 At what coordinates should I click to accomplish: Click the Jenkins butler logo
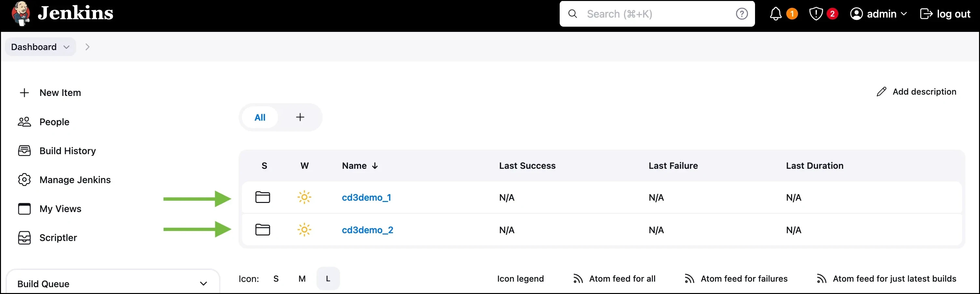pyautogui.click(x=21, y=14)
